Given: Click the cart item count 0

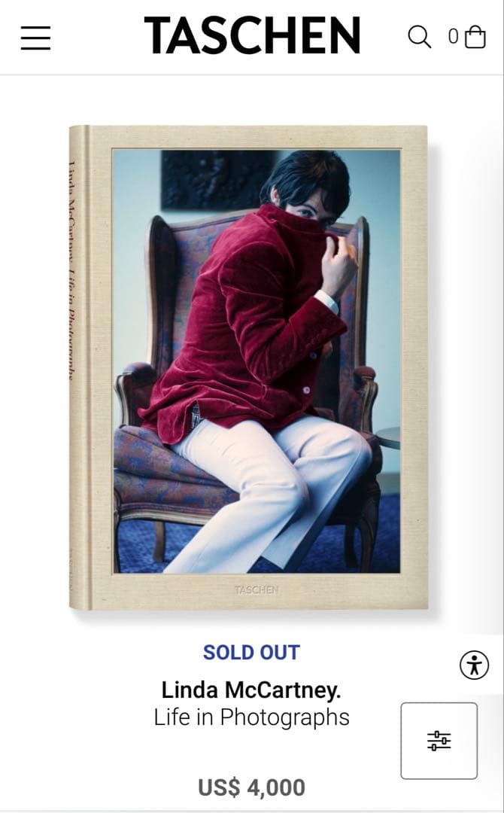Looking at the screenshot, I should click(454, 36).
